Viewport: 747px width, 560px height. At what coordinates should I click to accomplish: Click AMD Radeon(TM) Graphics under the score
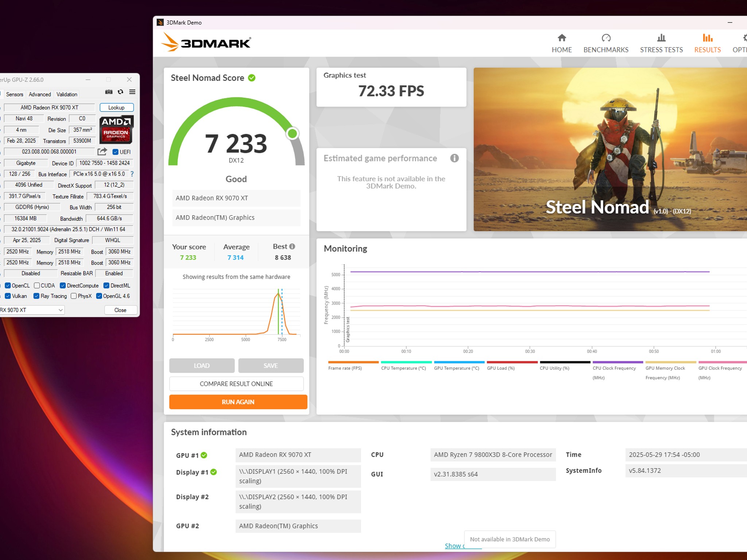236,218
